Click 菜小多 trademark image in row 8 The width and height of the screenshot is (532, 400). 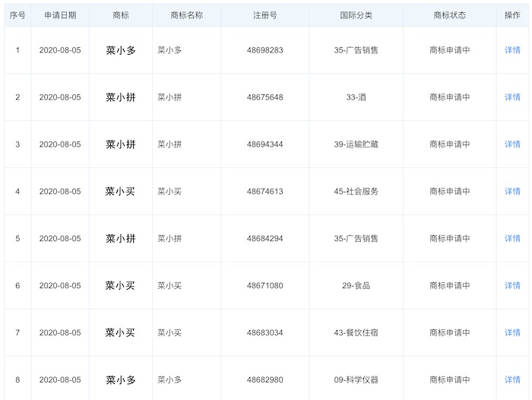[x=120, y=380]
